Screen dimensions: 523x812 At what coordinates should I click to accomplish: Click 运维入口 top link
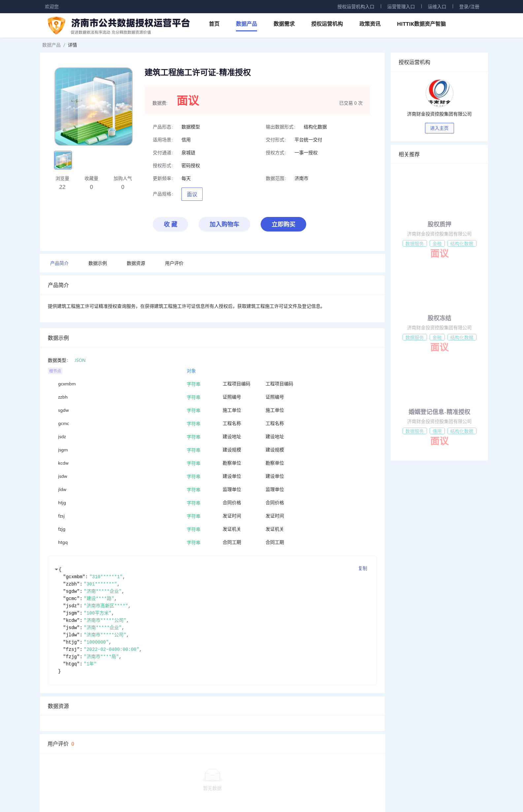tap(437, 7)
